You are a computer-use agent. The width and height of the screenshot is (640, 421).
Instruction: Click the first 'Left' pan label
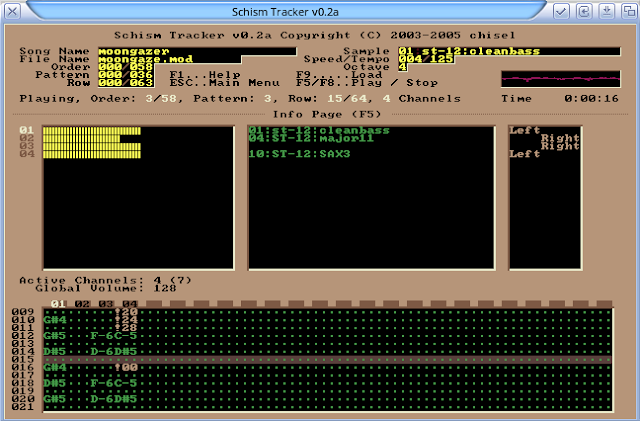524,130
